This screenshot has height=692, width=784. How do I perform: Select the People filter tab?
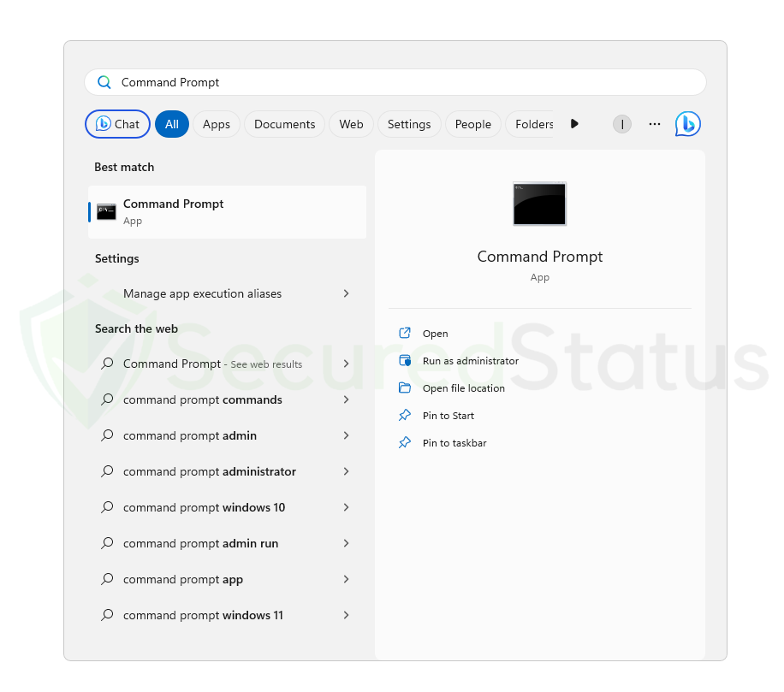(473, 124)
